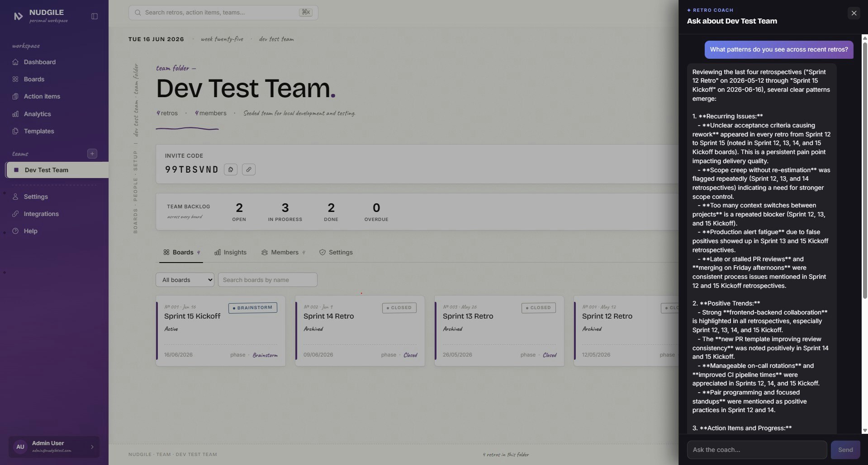Viewport: 868px width, 465px height.
Task: Click the coach panel scroll down arrow
Action: (x=865, y=431)
